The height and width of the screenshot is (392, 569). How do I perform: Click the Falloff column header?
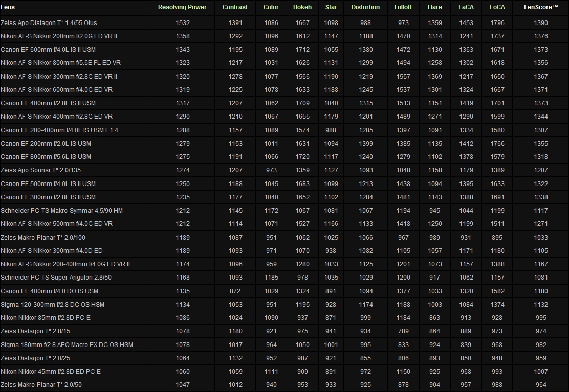point(403,7)
